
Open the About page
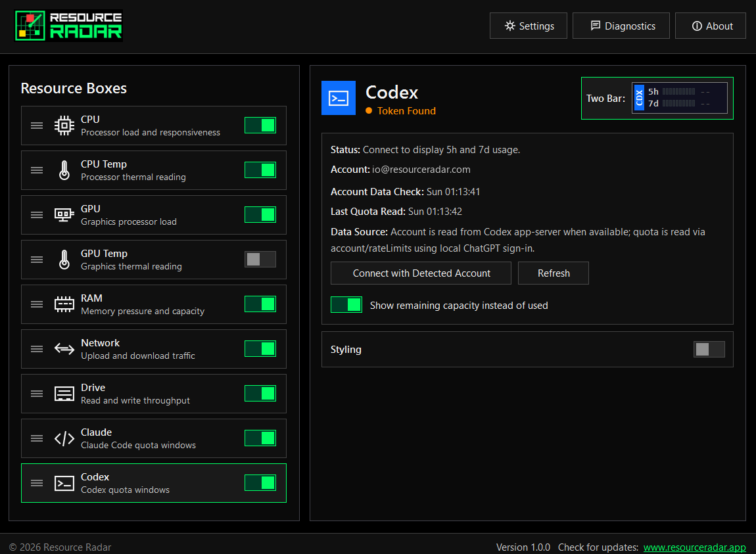tap(711, 26)
